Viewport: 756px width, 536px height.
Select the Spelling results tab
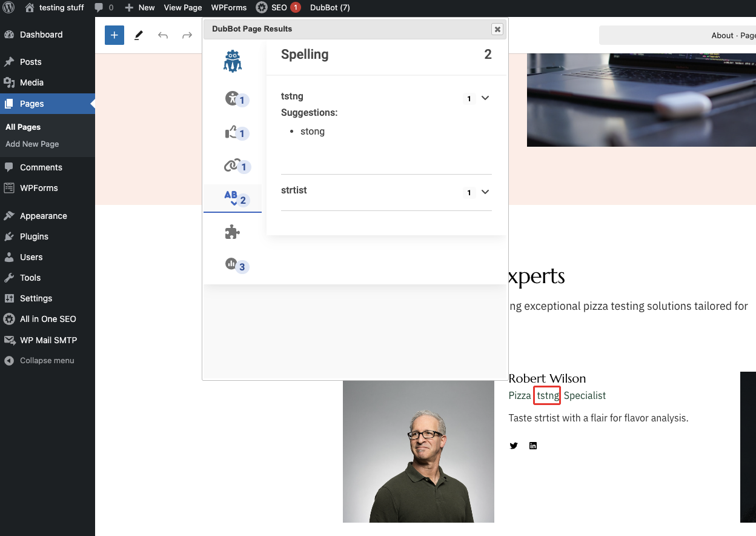[x=233, y=198]
